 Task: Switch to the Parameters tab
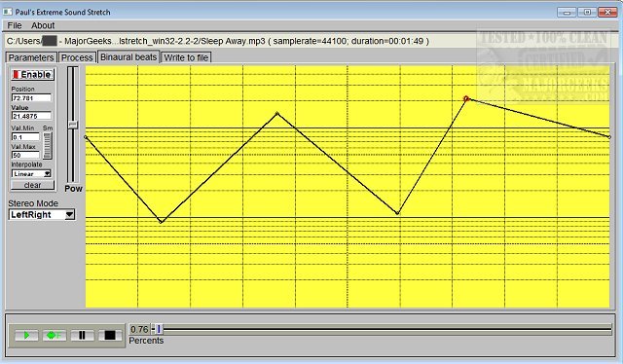click(x=31, y=57)
